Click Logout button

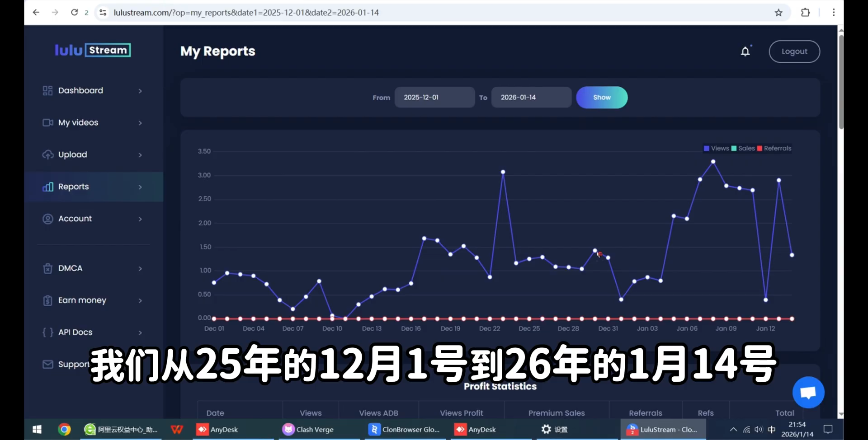coord(794,51)
